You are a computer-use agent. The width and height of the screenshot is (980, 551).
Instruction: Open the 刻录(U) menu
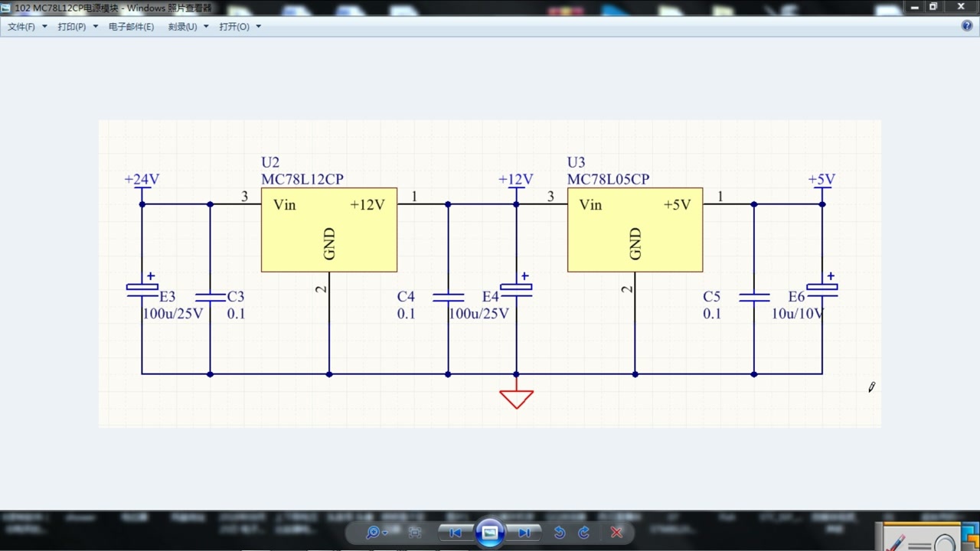point(182,27)
